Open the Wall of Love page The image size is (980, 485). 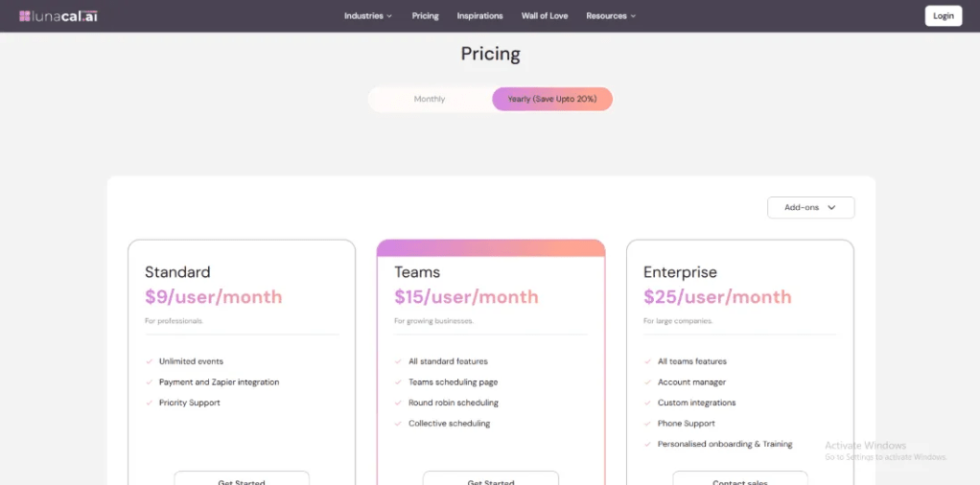coord(545,16)
